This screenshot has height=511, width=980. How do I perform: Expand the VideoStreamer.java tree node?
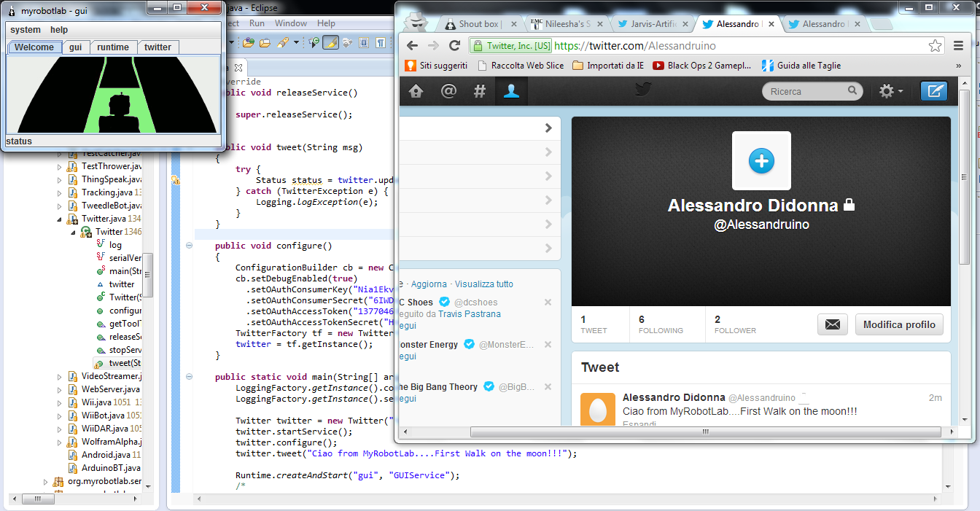point(61,376)
